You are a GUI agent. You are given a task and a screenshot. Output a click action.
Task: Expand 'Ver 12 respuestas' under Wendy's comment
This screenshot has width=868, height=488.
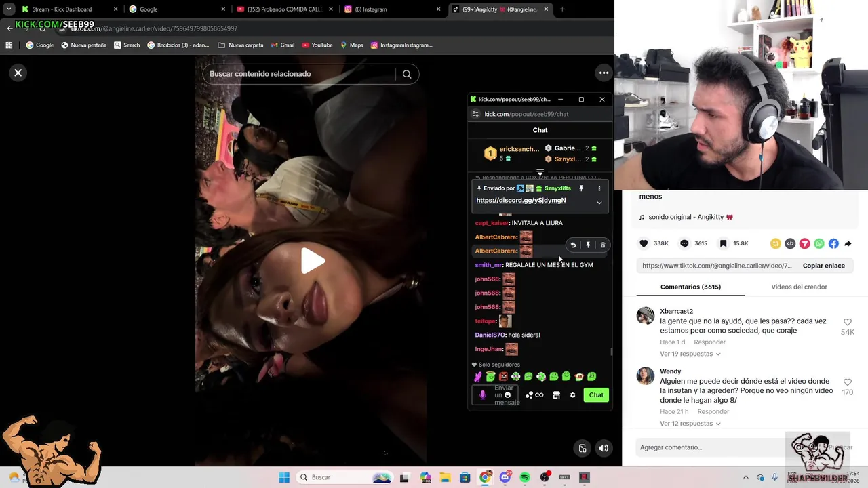pos(690,424)
